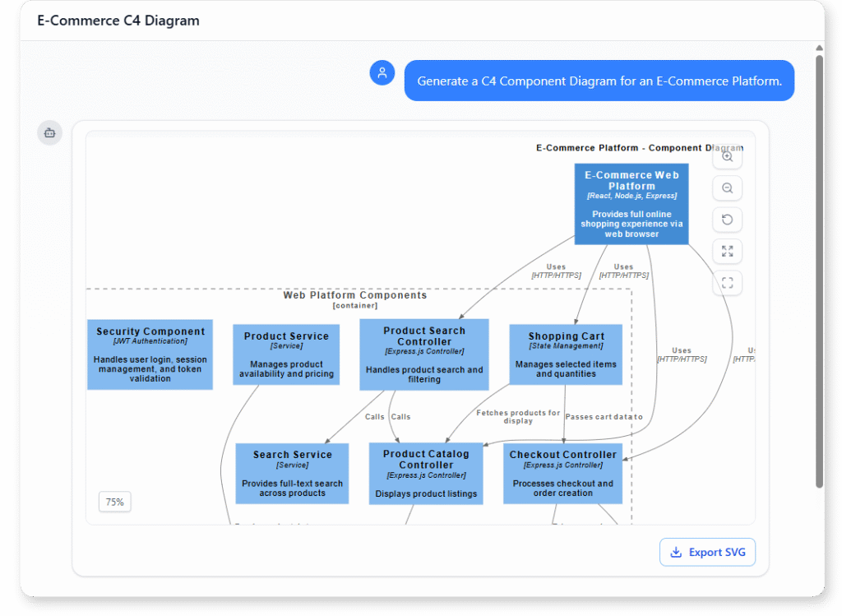Select the Shopping Cart component

coord(566,354)
